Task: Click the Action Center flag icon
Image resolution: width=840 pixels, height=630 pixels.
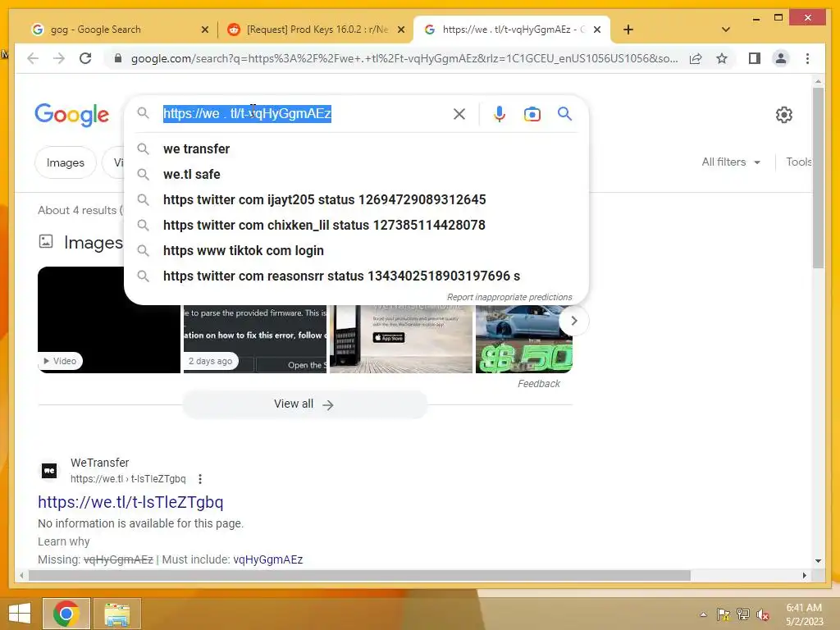Action: coord(723,614)
